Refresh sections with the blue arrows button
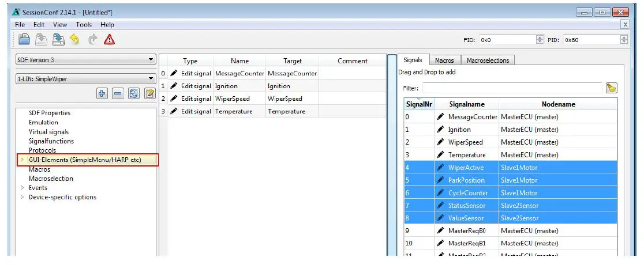This screenshot has width=644, height=265. click(x=134, y=94)
